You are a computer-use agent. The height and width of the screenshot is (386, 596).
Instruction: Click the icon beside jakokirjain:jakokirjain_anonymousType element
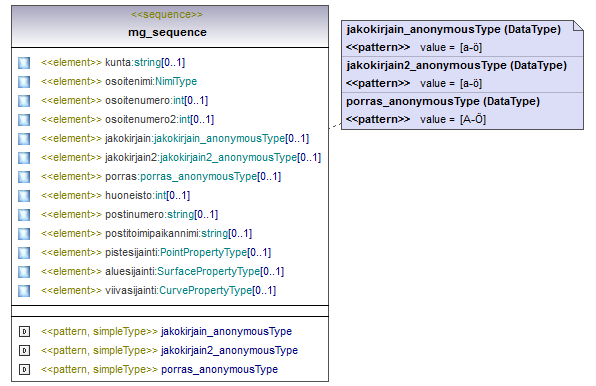coord(24,139)
